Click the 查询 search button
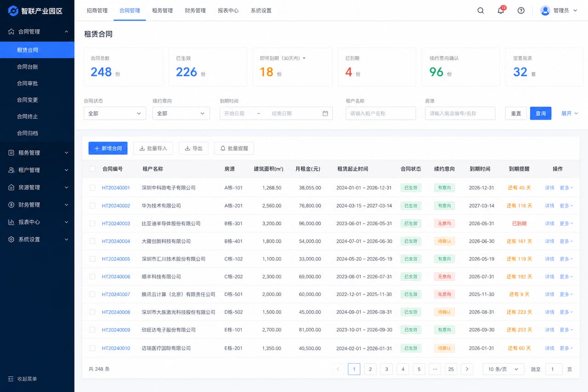Viewport: 588px width, 392px height. tap(541, 114)
